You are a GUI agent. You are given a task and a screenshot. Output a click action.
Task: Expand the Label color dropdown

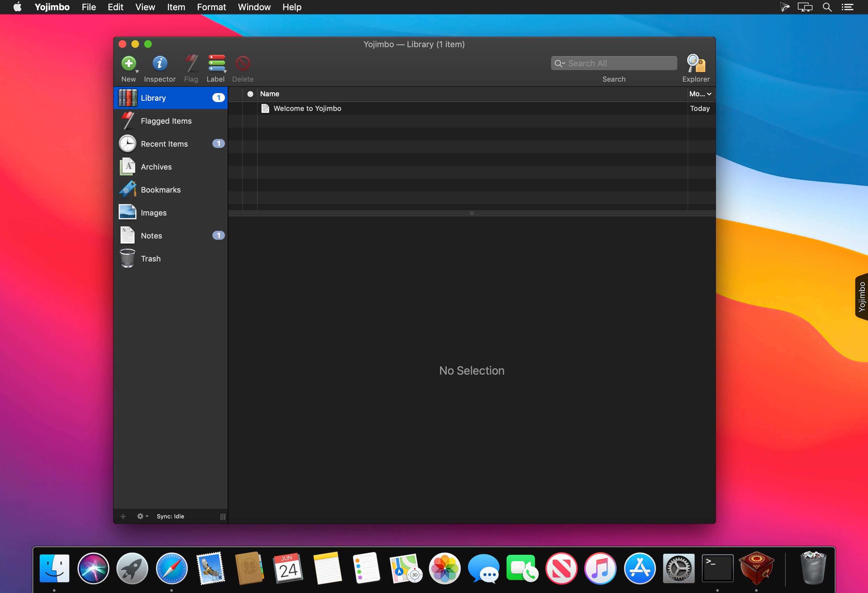coord(225,71)
